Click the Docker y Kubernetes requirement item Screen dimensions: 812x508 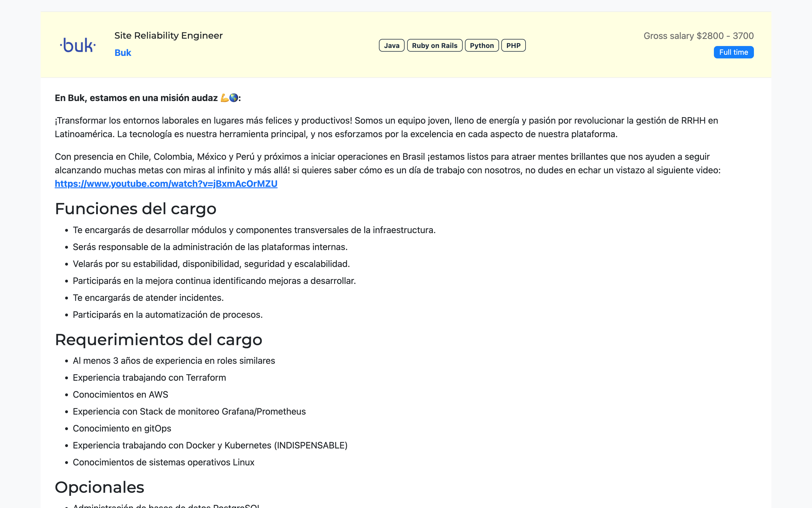[210, 446]
